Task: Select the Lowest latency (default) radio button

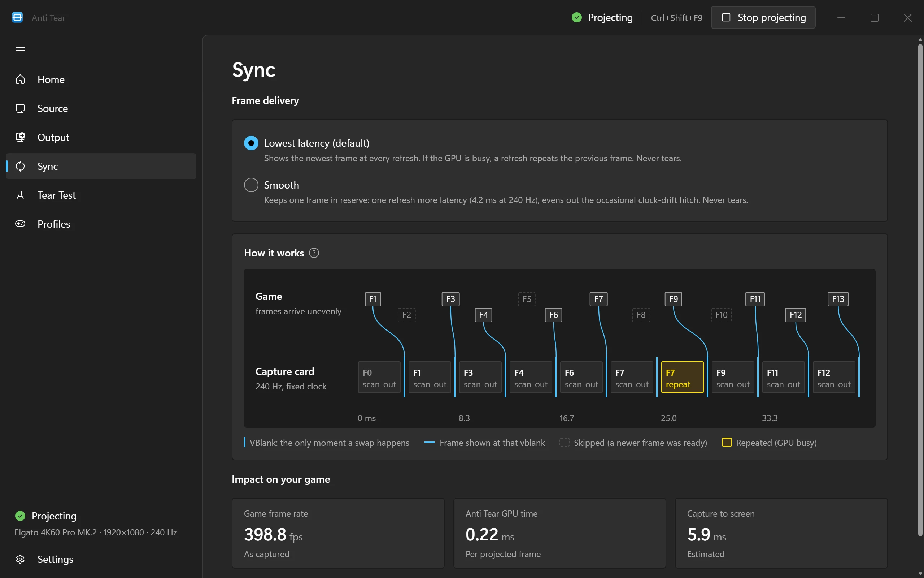Action: coord(251,143)
